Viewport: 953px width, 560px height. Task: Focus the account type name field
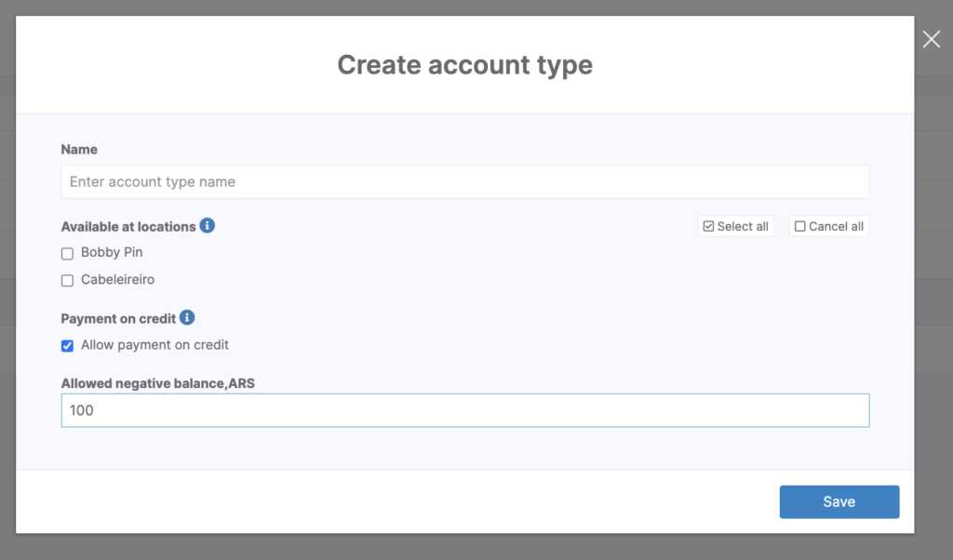coord(465,181)
